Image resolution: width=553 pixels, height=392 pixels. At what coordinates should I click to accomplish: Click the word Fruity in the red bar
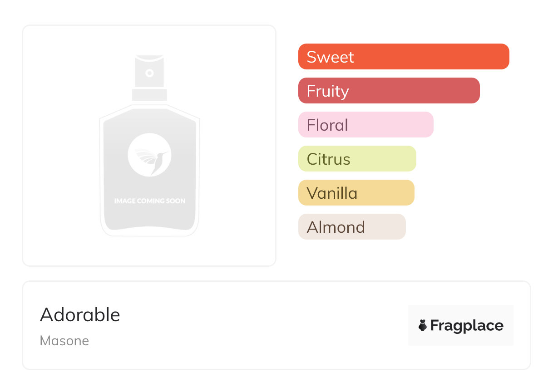coord(328,91)
